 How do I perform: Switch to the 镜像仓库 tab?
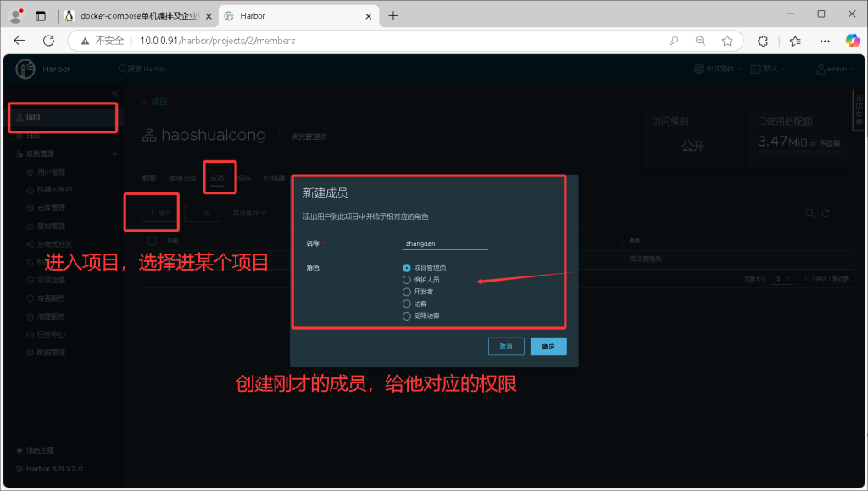pos(182,178)
